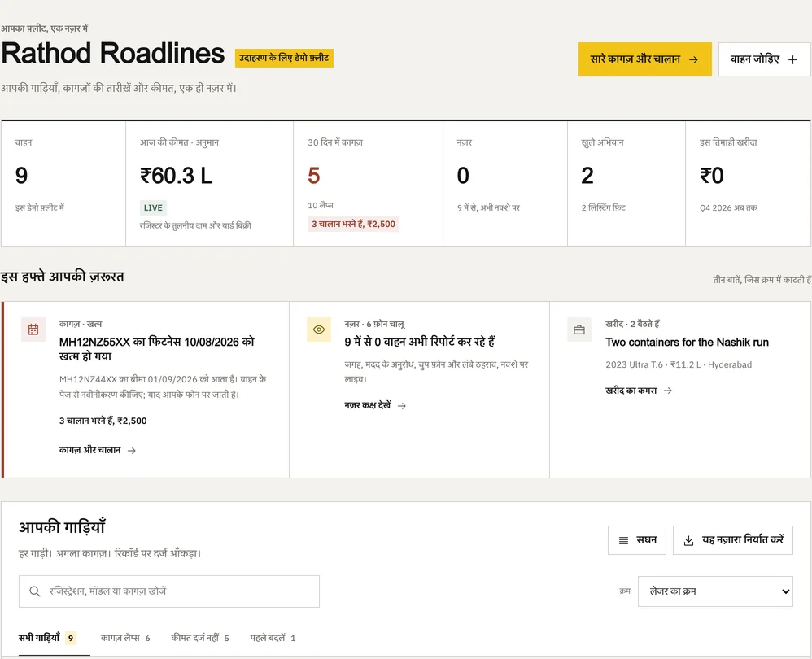This screenshot has width=812, height=659.
Task: Click the calendar icon on the fitness card
Action: point(33,329)
